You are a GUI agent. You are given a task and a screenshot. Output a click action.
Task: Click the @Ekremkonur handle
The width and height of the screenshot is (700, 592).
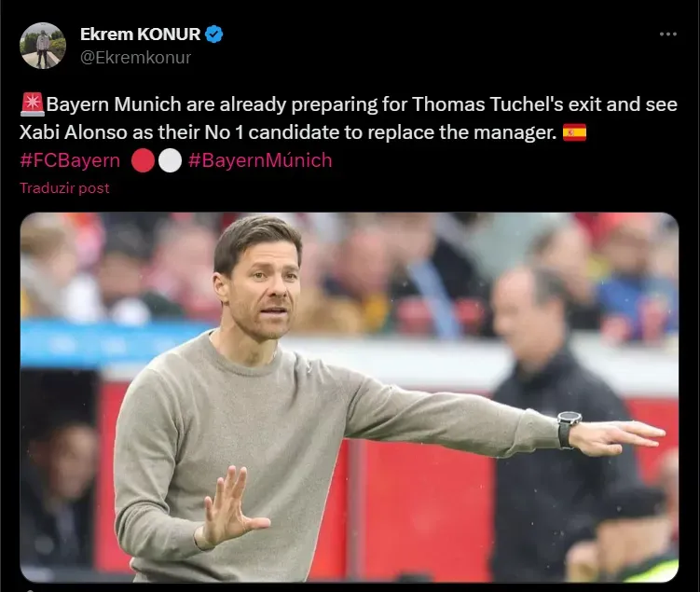[136, 58]
